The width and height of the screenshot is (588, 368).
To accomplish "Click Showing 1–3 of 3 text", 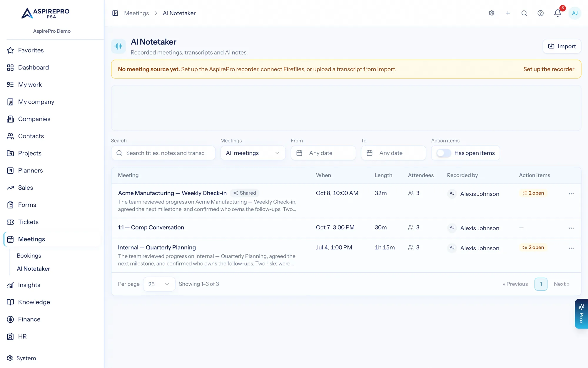I will 199,284.
